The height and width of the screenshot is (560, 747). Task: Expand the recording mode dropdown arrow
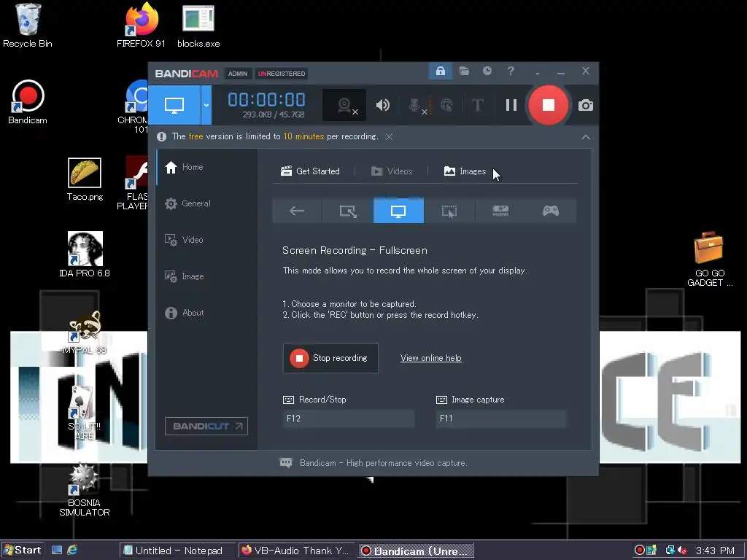tap(206, 105)
